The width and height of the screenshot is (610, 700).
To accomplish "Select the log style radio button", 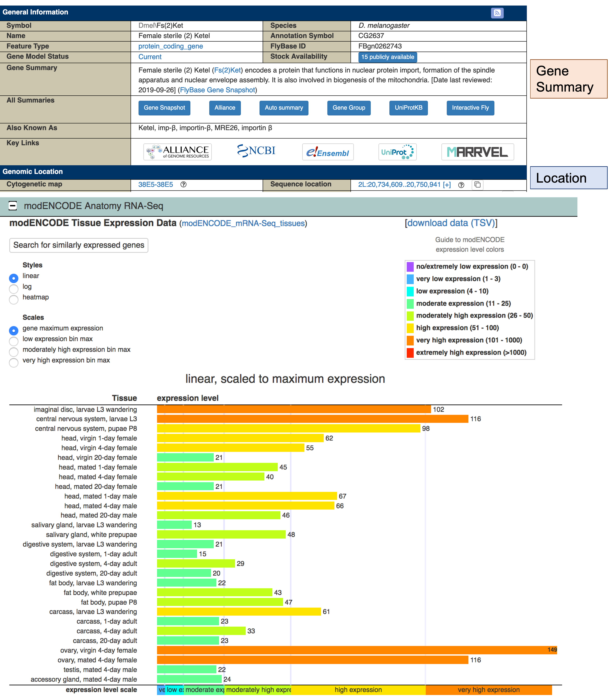I will point(14,289).
